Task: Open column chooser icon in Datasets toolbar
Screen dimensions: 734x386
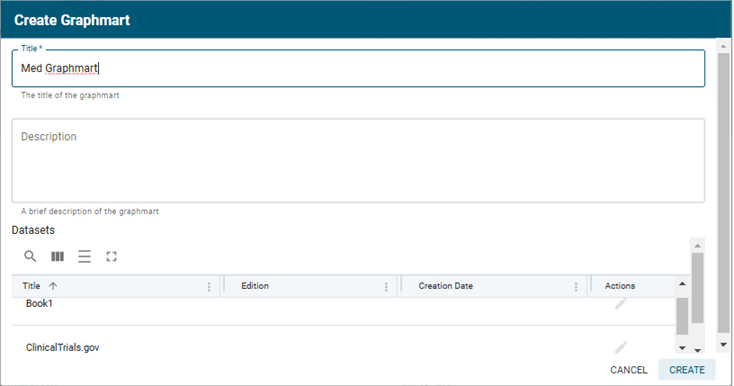Action: [x=57, y=256]
